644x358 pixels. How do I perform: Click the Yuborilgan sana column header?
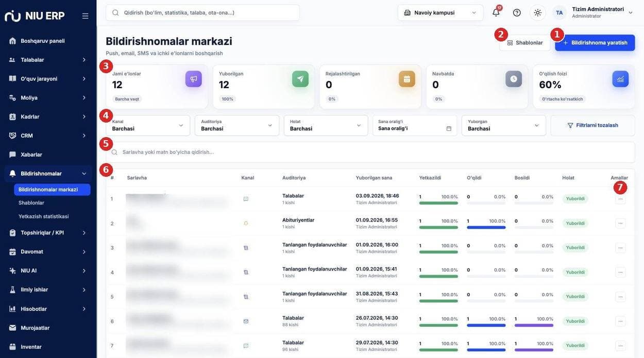[374, 178]
